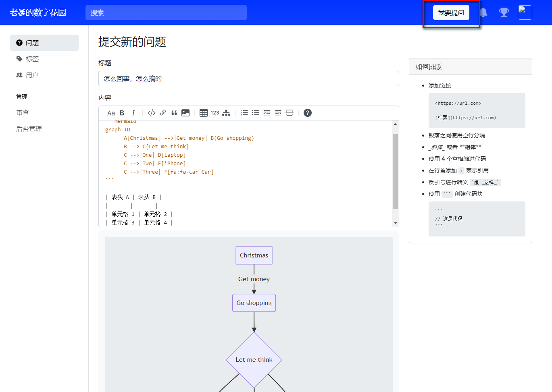Insert a code block with the code icon
552x392 pixels.
[x=152, y=113]
